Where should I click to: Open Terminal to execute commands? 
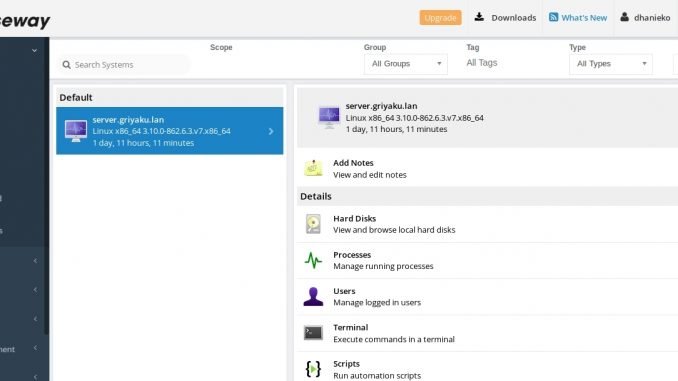tap(487, 333)
